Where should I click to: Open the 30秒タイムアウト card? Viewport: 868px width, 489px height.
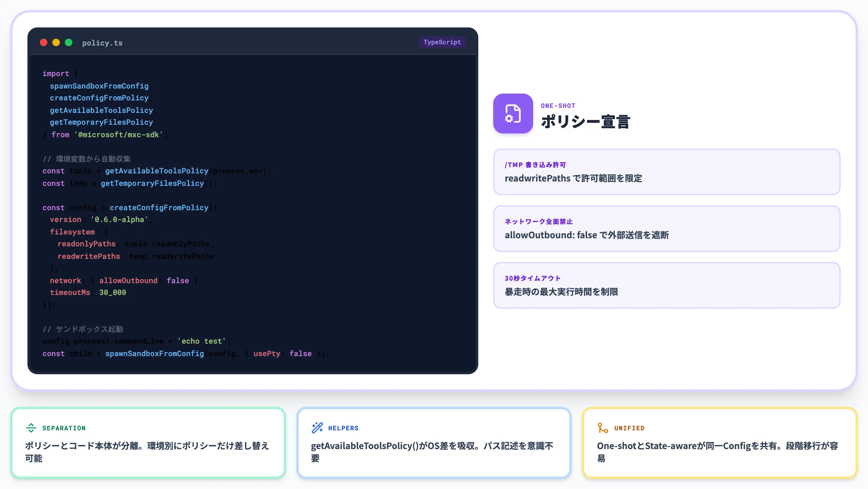click(x=667, y=285)
